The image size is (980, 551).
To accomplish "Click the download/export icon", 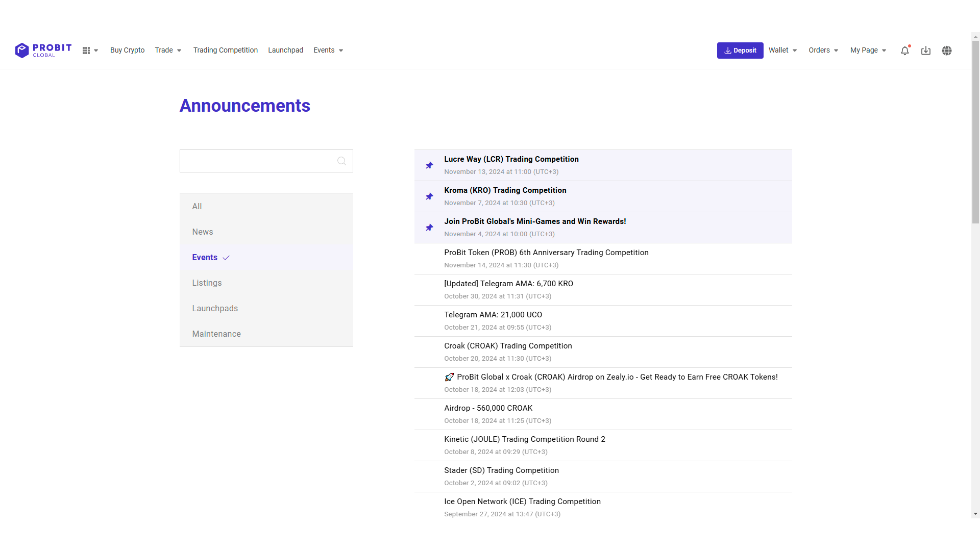I will 925,50.
